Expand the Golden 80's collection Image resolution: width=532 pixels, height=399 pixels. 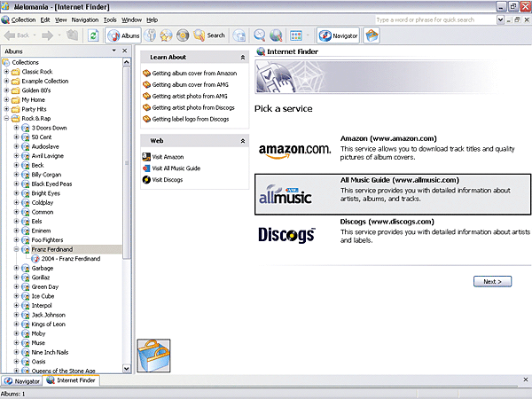click(x=6, y=90)
